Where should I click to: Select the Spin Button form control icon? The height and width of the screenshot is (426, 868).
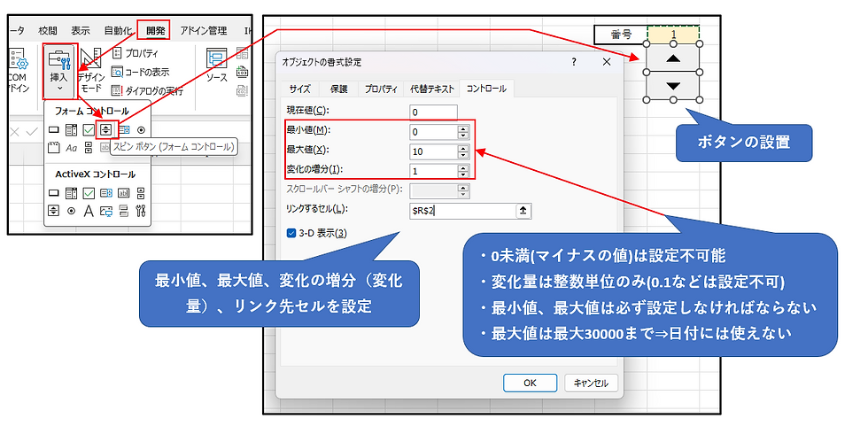pos(105,130)
